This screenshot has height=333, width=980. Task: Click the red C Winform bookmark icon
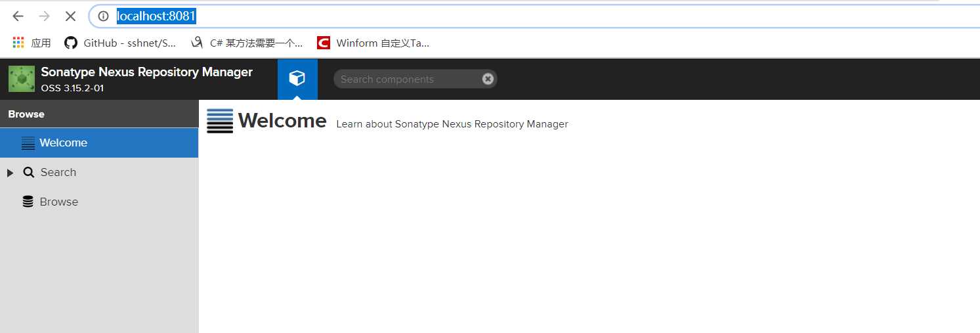pyautogui.click(x=323, y=43)
